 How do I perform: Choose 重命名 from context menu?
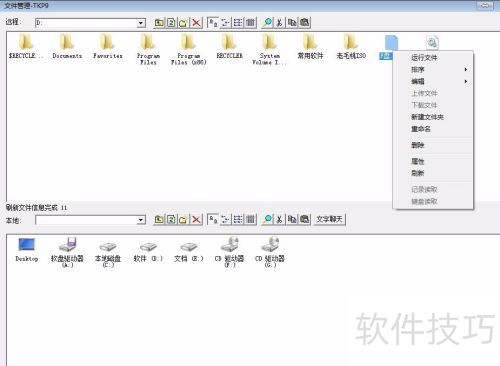[433, 129]
